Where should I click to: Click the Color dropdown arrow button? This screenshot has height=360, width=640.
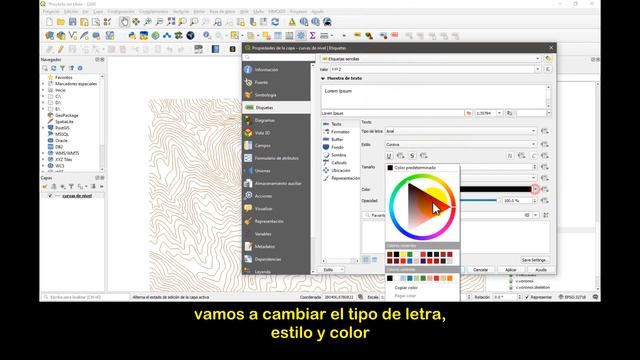pyautogui.click(x=535, y=189)
